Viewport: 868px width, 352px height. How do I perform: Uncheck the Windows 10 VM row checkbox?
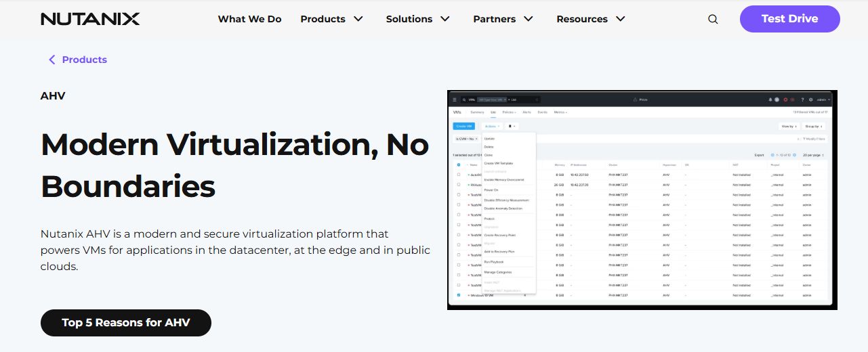tap(459, 295)
